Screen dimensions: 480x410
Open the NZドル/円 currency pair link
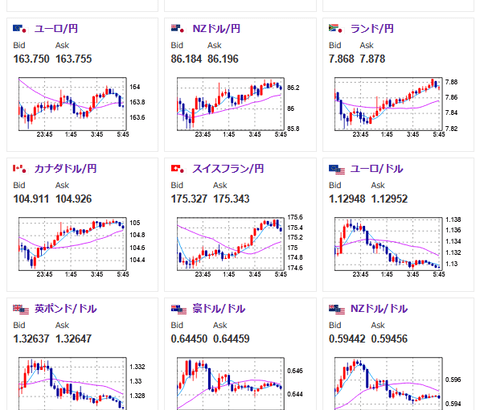pyautogui.click(x=216, y=29)
